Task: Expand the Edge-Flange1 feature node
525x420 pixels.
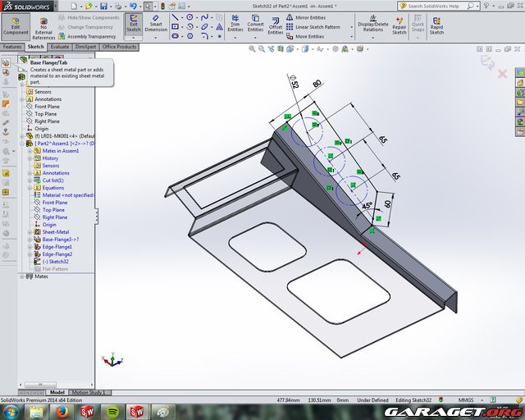Action: 29,247
